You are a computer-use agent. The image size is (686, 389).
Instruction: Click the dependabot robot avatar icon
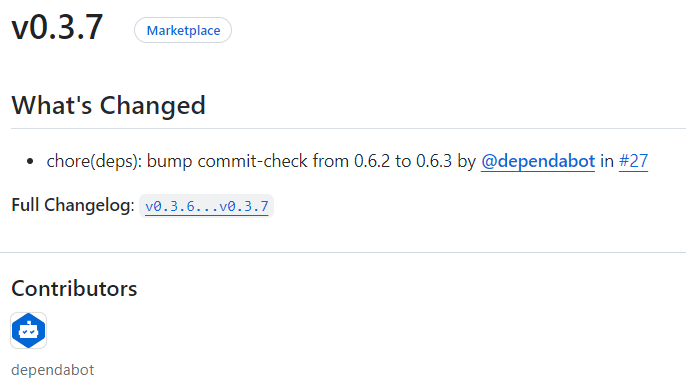click(x=28, y=330)
